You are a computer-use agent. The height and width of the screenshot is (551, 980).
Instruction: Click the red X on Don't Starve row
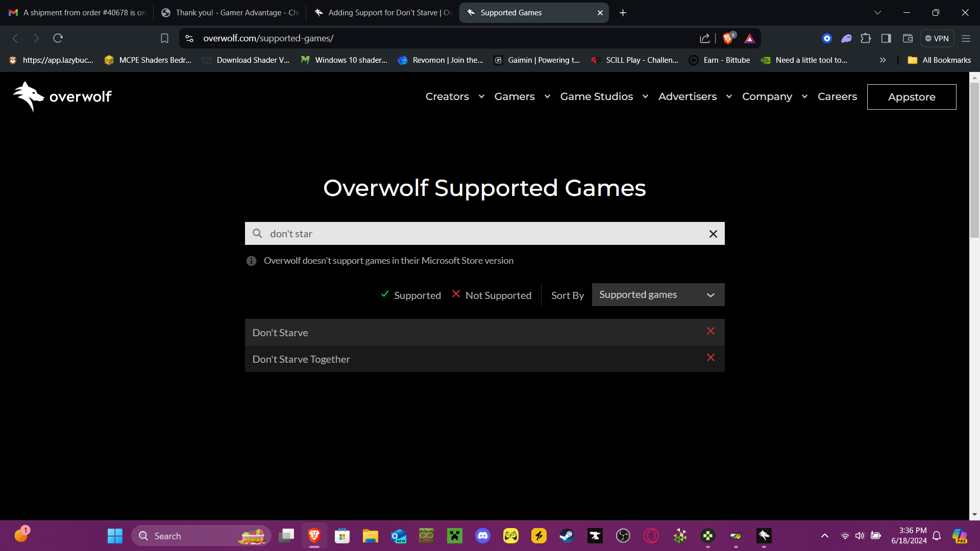(x=710, y=331)
